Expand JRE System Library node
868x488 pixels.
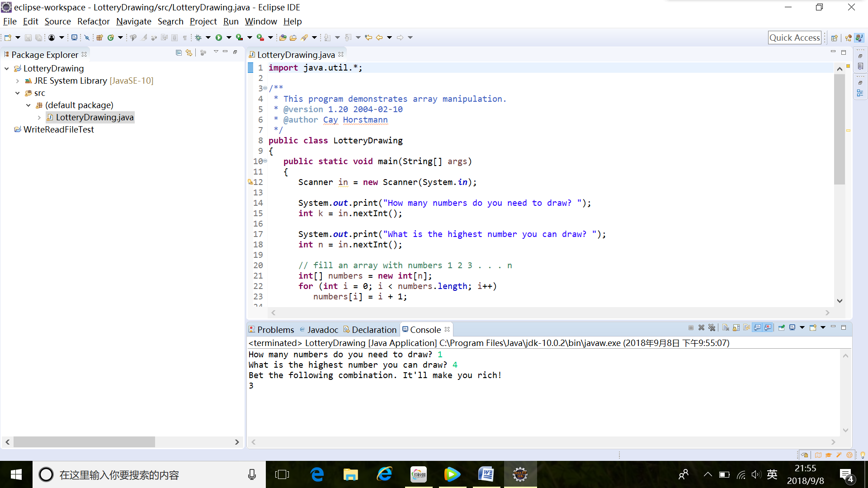point(18,81)
